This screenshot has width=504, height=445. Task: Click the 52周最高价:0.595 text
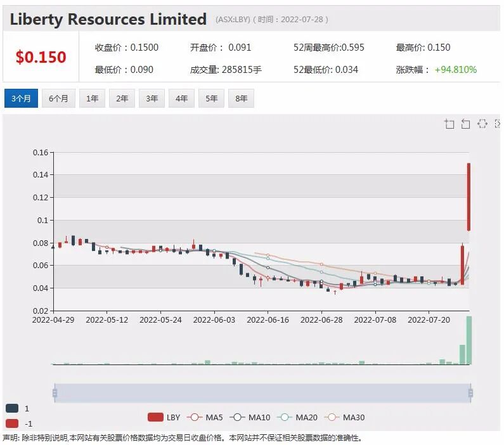click(x=329, y=48)
